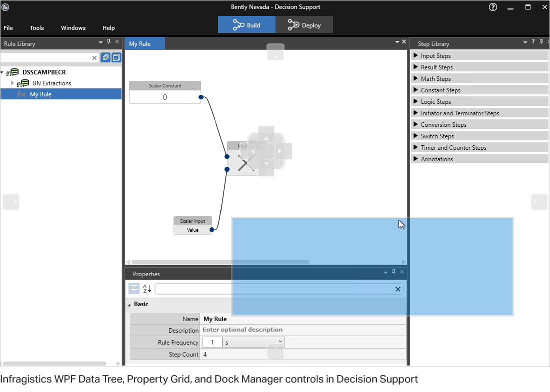Image resolution: width=550 pixels, height=392 pixels.
Task: Select the My Rule document tab
Action: (144, 44)
